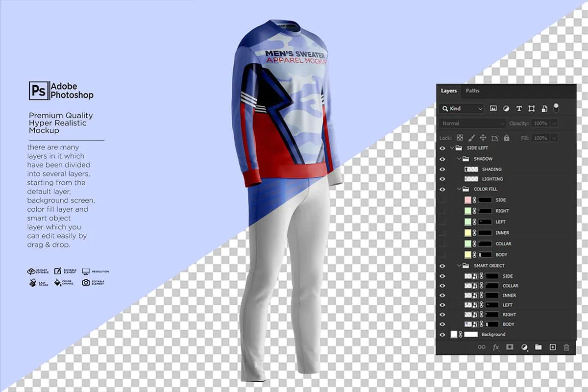Hide the SIDE LEFT group

coord(442,148)
